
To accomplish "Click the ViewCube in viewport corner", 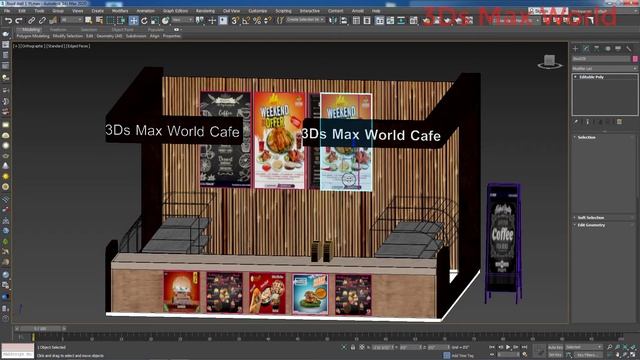I will (x=549, y=62).
